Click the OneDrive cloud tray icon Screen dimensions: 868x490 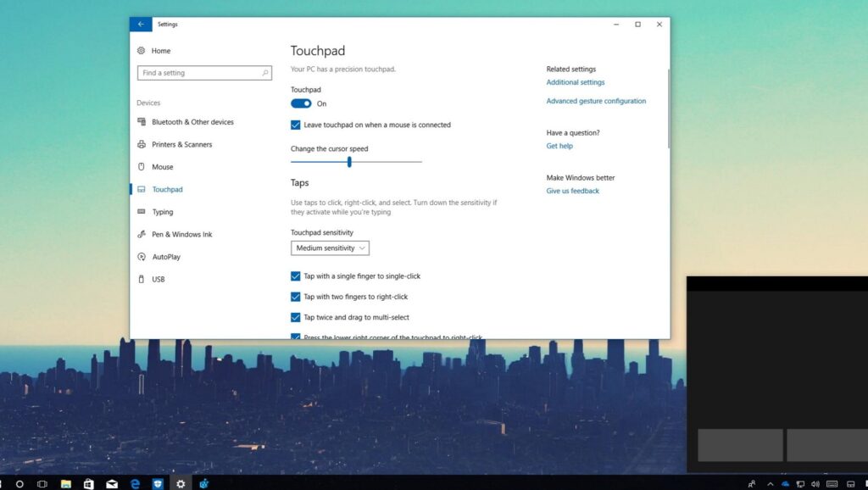pos(785,484)
